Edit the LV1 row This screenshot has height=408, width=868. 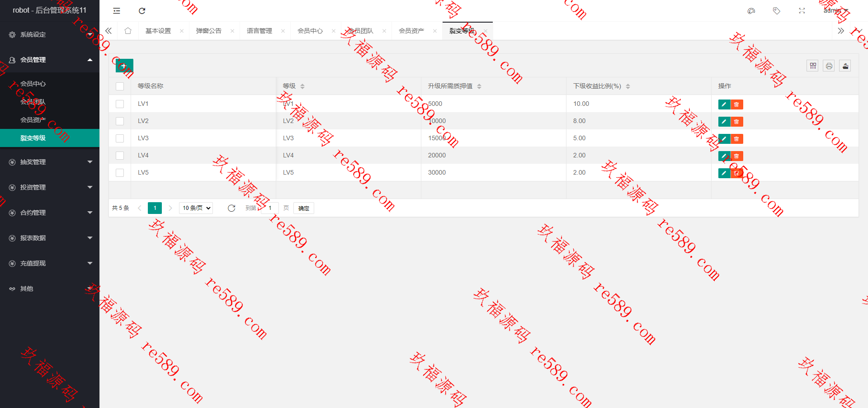724,104
